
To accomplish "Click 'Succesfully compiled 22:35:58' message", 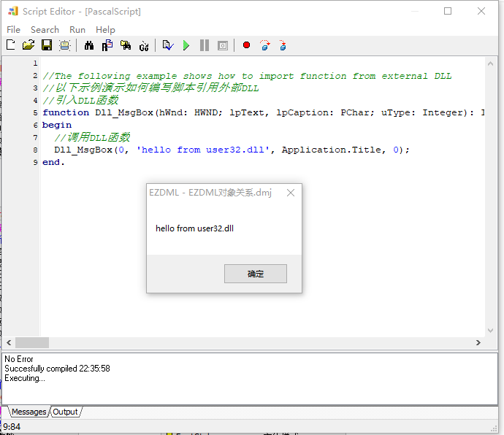I will click(57, 369).
